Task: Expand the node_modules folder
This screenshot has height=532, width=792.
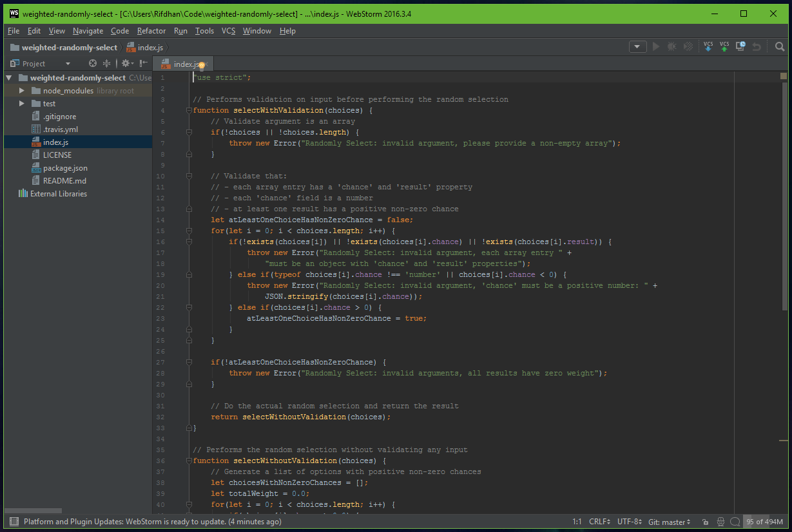Action: [x=21, y=91]
